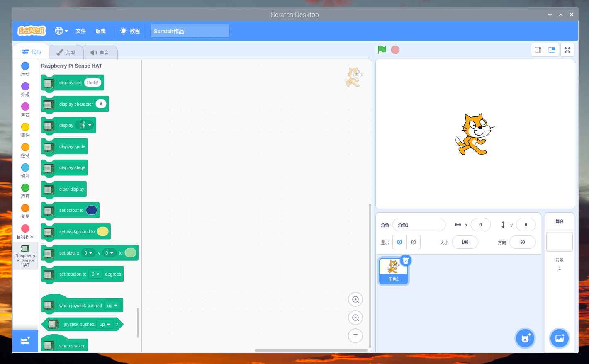Zoom out the code workspace

coord(355,318)
